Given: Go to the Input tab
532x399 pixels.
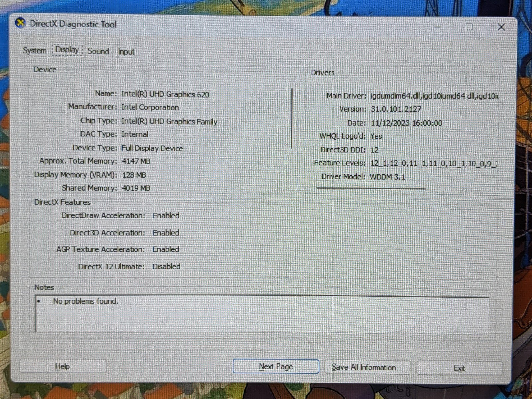Looking at the screenshot, I should click(x=126, y=52).
